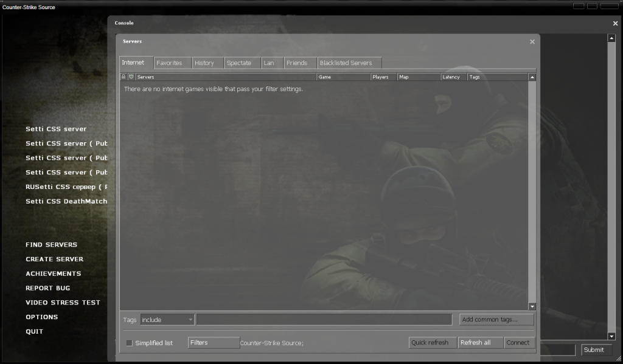Sort by the Map column header
This screenshot has width=623, height=364.
[419, 77]
